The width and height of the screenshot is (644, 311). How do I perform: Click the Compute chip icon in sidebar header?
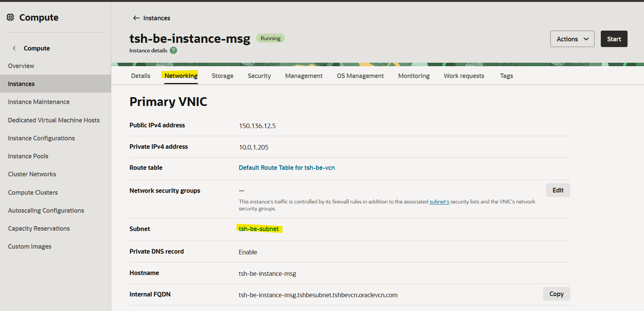(x=10, y=17)
